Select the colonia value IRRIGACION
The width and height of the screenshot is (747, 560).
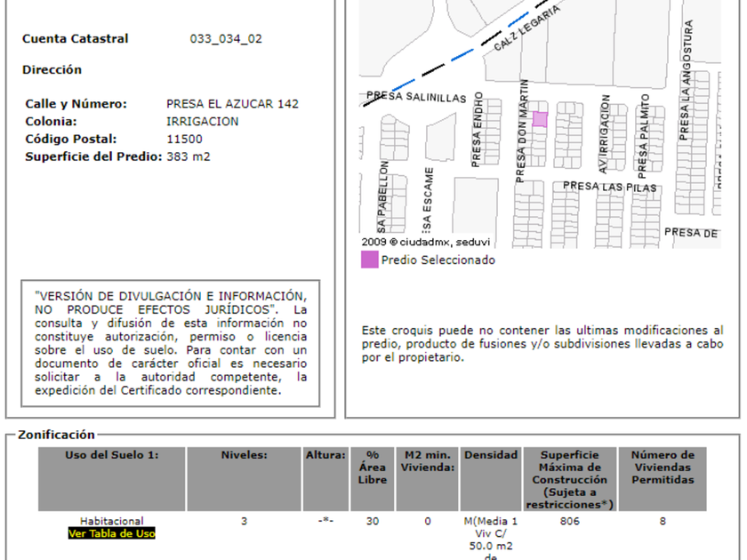[203, 122]
